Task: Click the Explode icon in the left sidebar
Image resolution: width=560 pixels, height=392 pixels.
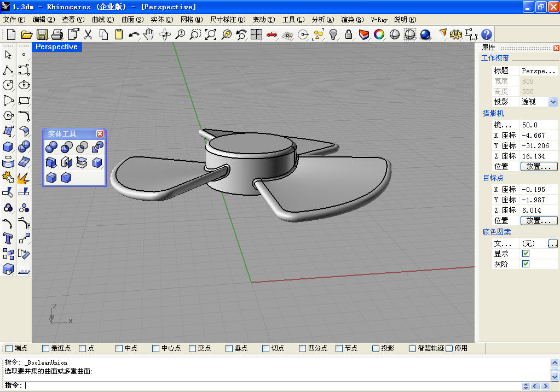Action: [x=24, y=177]
